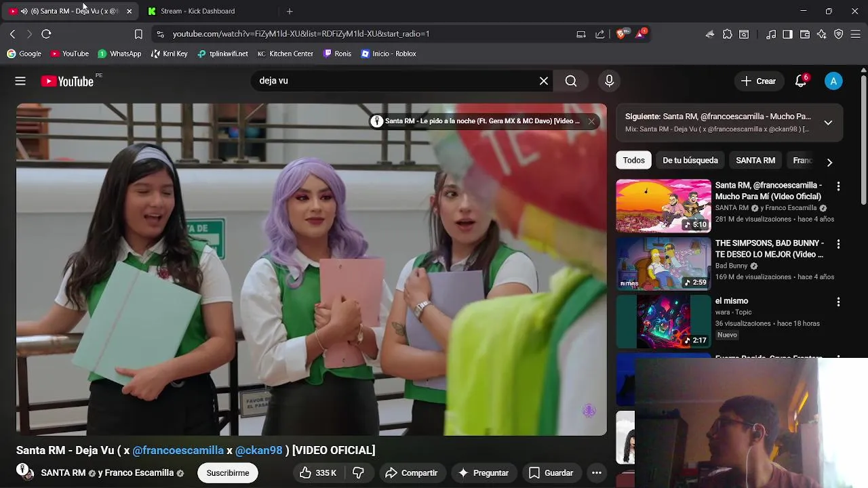
Task: Open Brave Rewards triangle icon
Action: pyautogui.click(x=641, y=33)
